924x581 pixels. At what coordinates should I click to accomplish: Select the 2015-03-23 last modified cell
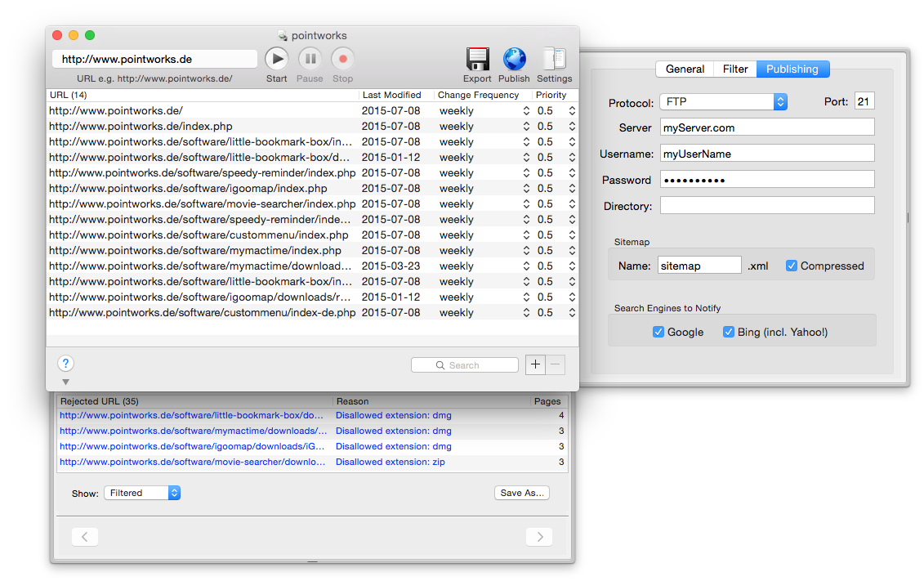pos(391,266)
